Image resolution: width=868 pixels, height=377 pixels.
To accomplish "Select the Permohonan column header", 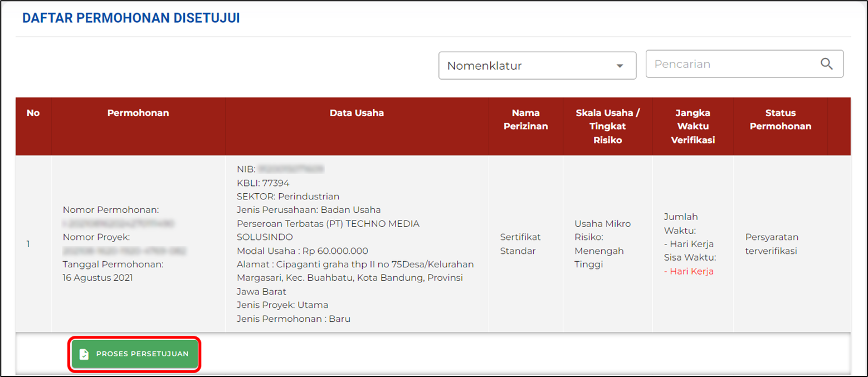I will (138, 113).
